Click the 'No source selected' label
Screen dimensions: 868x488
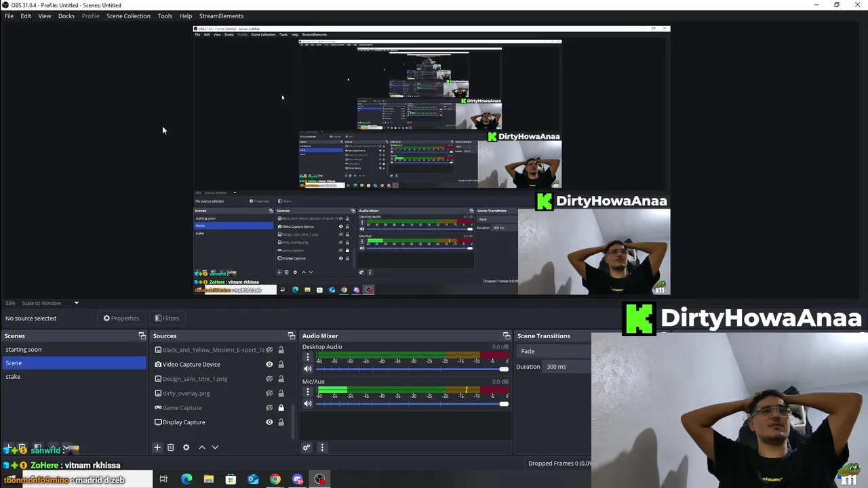click(31, 318)
